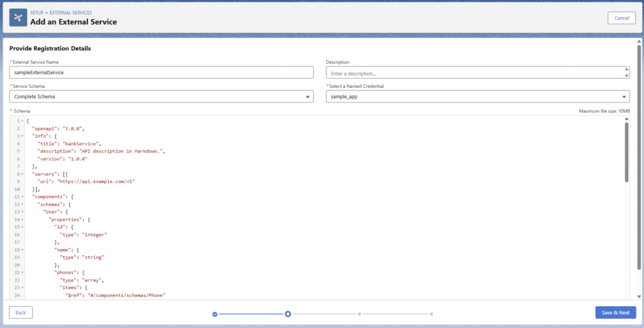Collapse the "components" section on line 11

23,197
